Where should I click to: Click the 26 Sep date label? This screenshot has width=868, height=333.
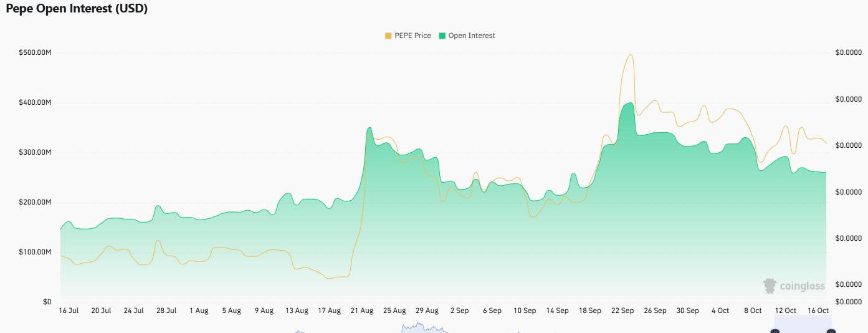pyautogui.click(x=655, y=311)
